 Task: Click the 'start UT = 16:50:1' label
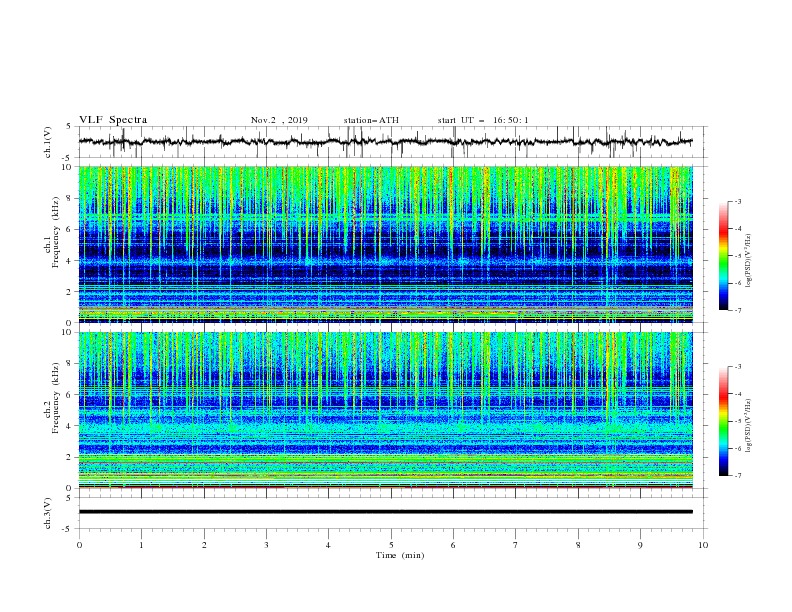click(483, 120)
